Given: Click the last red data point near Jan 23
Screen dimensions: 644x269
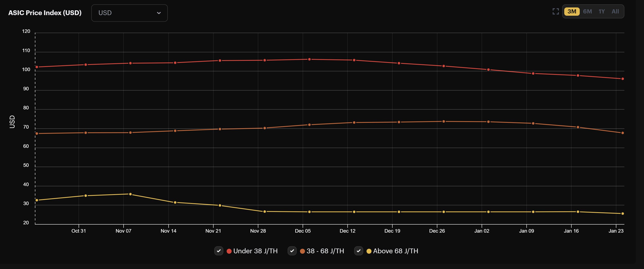Looking at the screenshot, I should tap(623, 79).
